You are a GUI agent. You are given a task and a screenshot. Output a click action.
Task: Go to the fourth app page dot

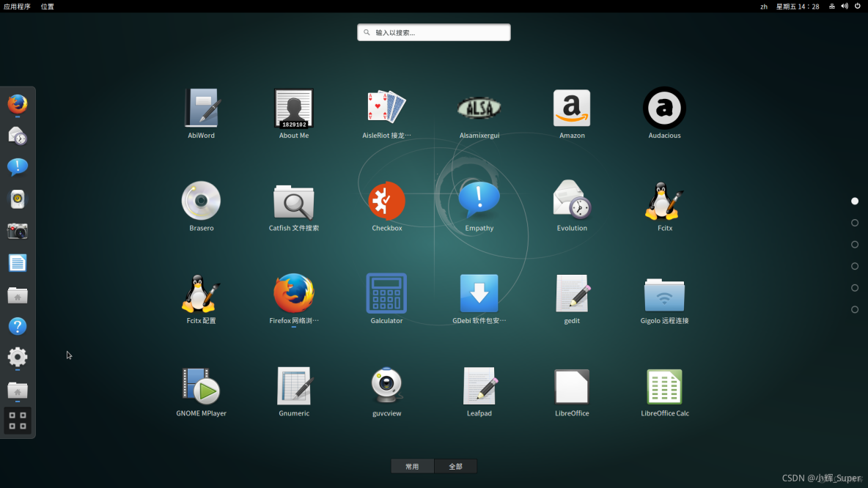855,266
